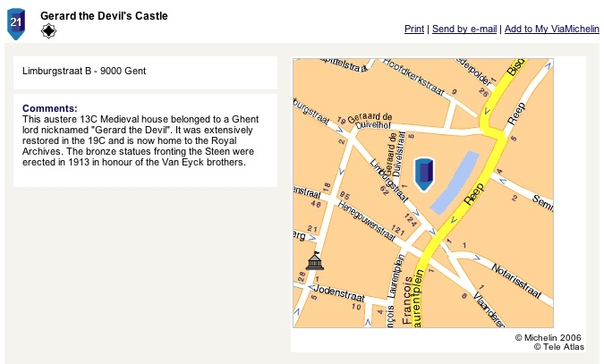Click the Jodenstraat street label on the map
The height and width of the screenshot is (364, 604).
click(339, 292)
